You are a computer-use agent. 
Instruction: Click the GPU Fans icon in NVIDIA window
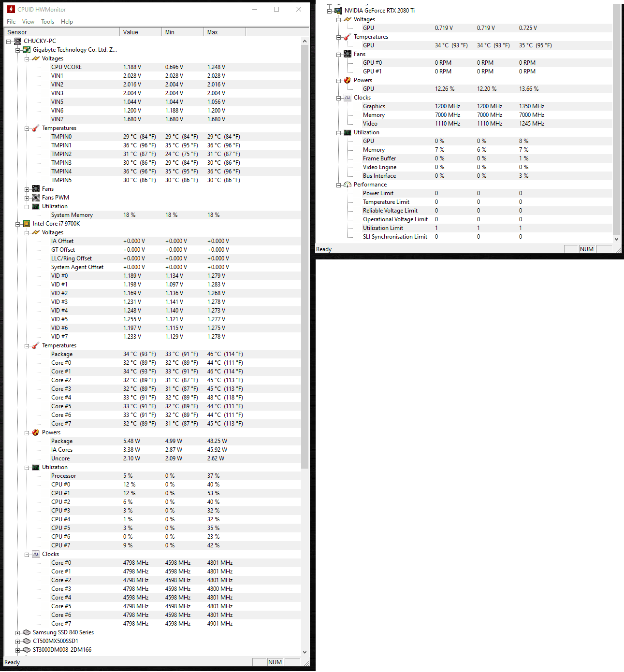coord(348,54)
